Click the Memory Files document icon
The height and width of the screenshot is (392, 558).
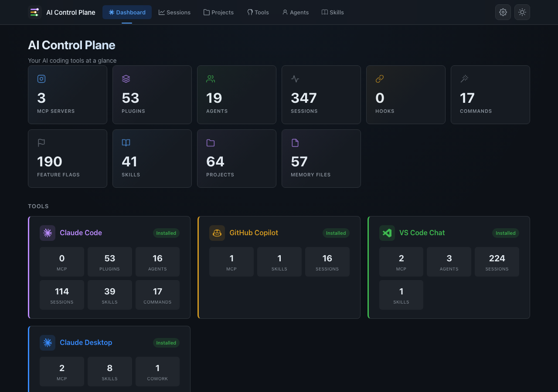click(295, 142)
